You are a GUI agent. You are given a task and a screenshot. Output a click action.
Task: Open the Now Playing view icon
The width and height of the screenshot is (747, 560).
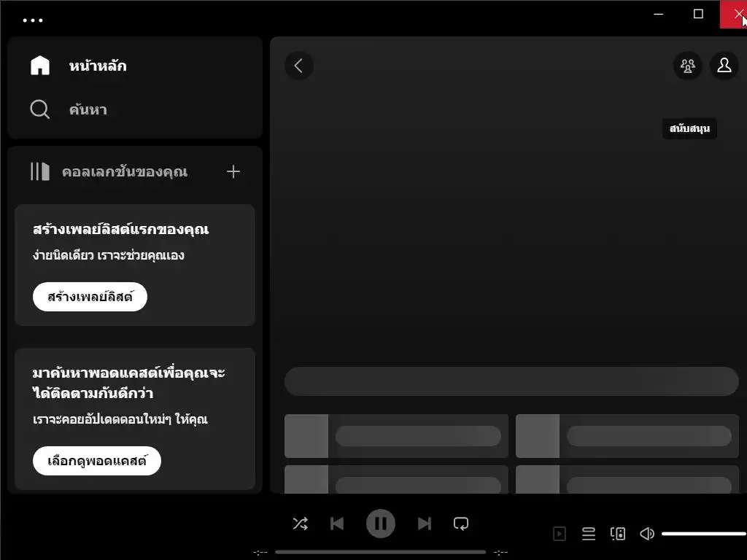pos(560,534)
